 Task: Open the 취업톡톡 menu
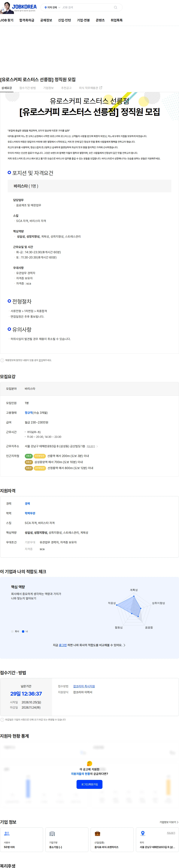click(117, 20)
